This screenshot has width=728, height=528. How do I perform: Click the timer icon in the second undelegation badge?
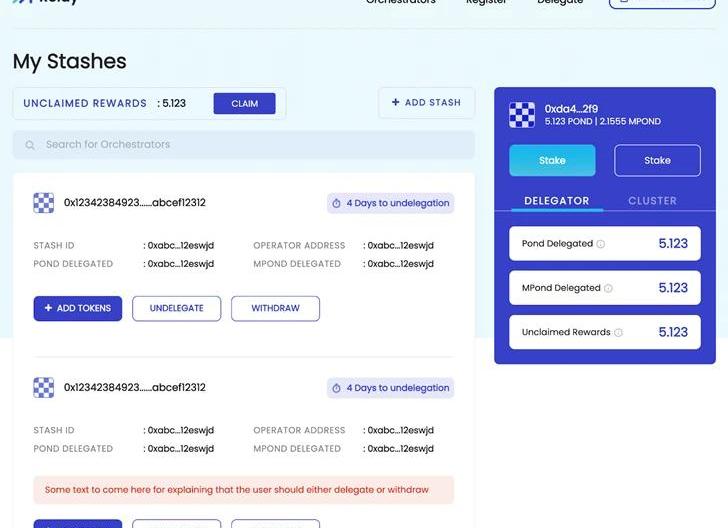point(336,388)
